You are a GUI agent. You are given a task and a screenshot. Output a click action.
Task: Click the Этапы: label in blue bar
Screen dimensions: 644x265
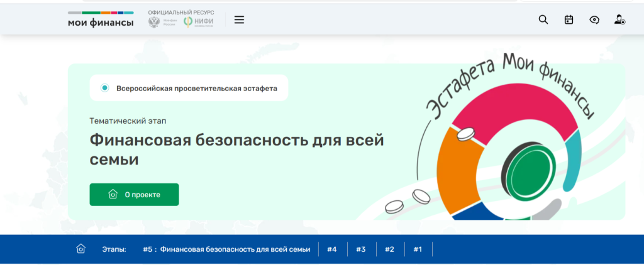pyautogui.click(x=114, y=249)
